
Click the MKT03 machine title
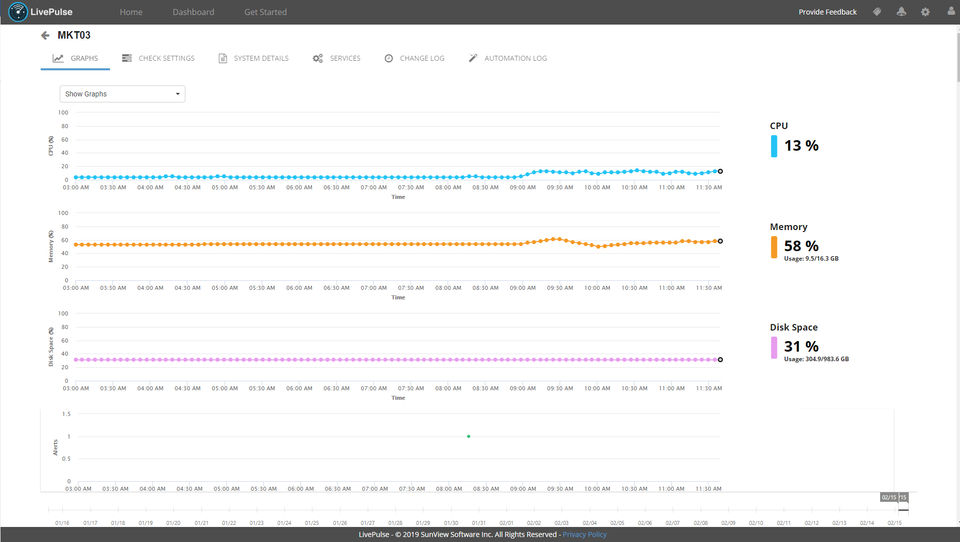[x=74, y=36]
